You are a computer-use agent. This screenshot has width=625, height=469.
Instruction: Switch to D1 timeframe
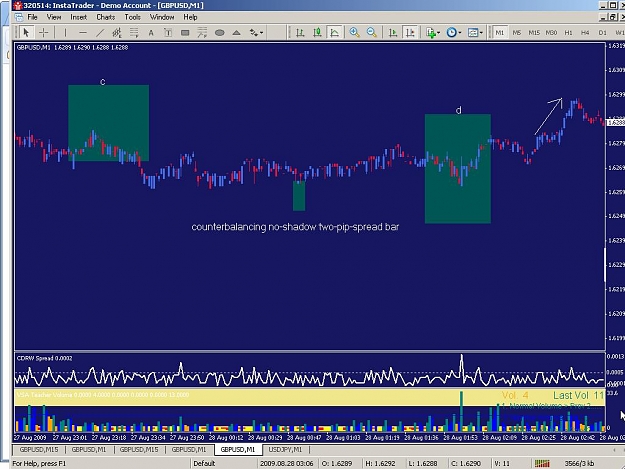tap(602, 33)
